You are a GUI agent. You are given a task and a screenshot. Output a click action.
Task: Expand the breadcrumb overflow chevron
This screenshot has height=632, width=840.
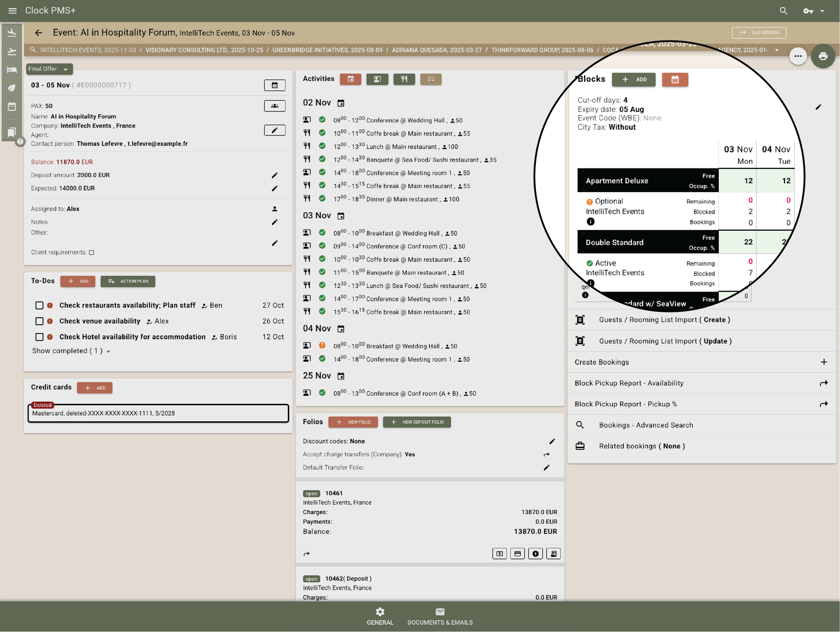coord(777,50)
